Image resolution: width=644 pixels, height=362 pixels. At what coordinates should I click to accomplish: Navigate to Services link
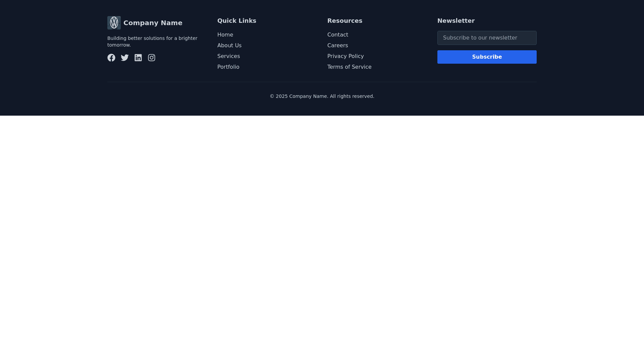228,56
